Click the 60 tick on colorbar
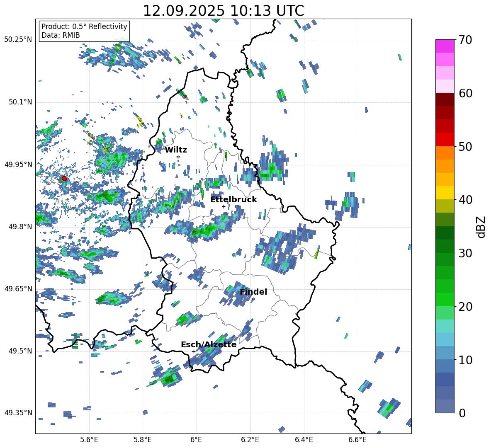 coord(465,93)
